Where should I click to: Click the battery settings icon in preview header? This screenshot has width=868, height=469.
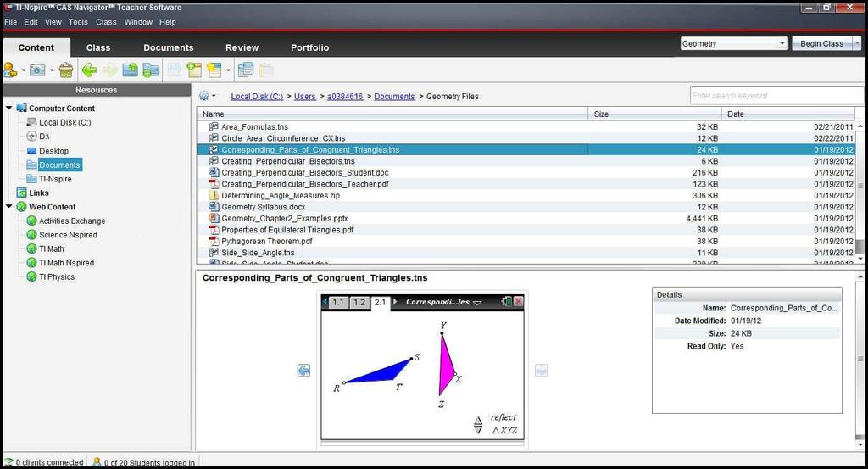point(506,301)
